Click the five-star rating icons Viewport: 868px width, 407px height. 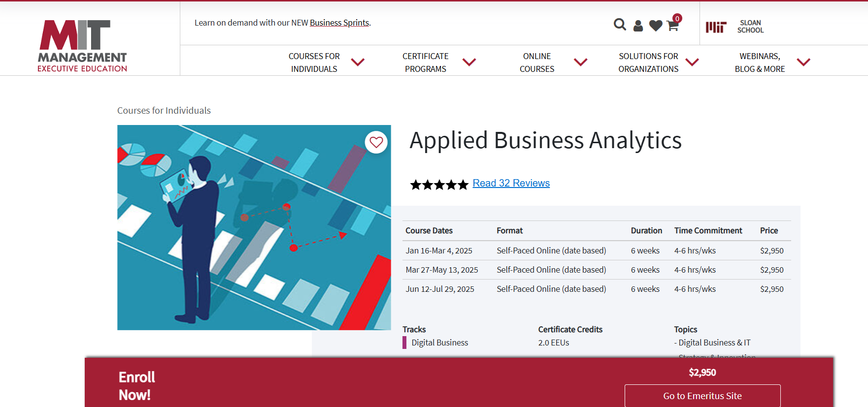(439, 185)
